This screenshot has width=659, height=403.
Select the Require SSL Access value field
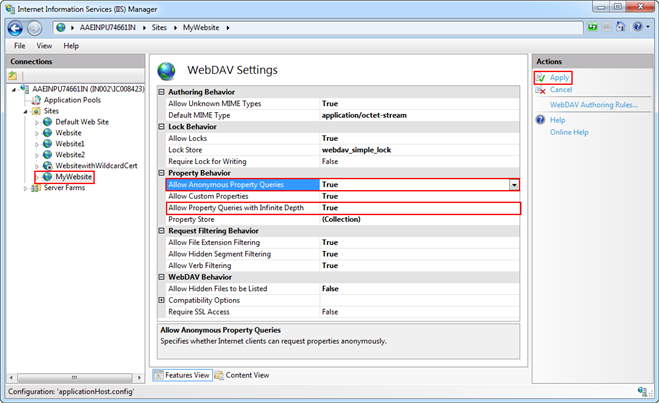[418, 312]
